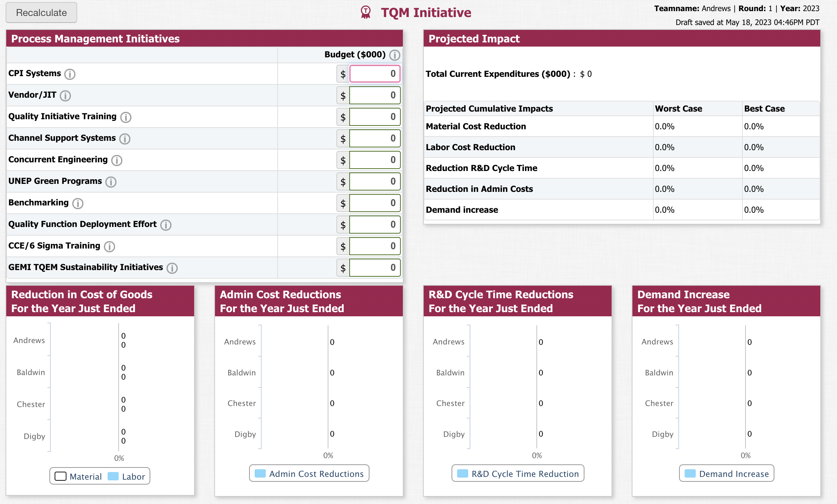Toggle the Material legend swatch
Viewport: 837px width, 504px height.
(x=61, y=476)
